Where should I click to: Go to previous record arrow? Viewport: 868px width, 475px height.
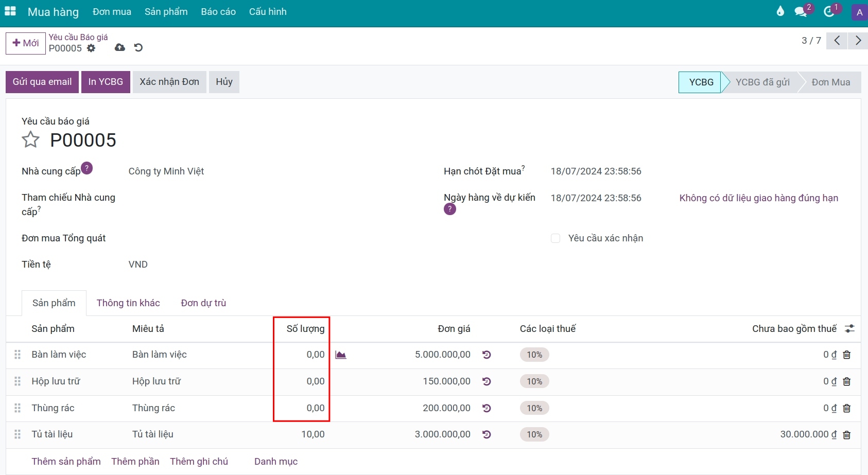[x=837, y=41]
